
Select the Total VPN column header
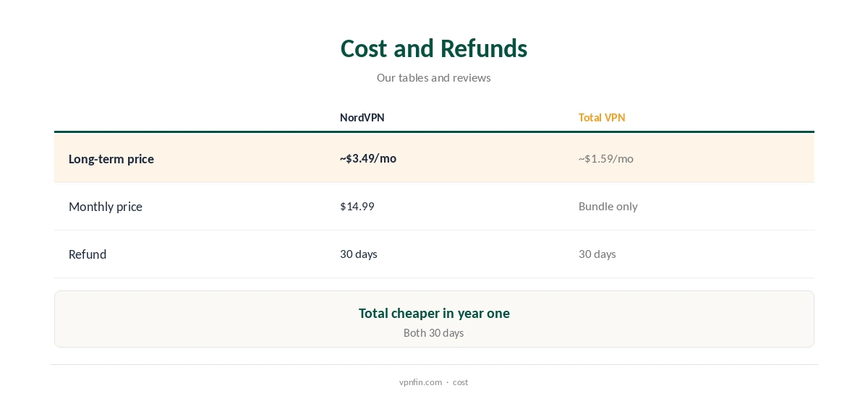click(x=602, y=117)
